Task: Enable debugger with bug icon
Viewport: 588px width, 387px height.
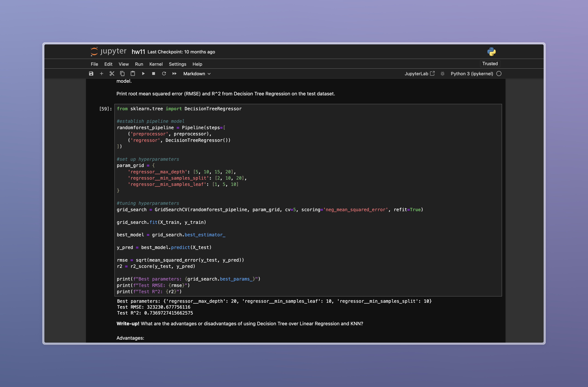Action: pyautogui.click(x=443, y=74)
